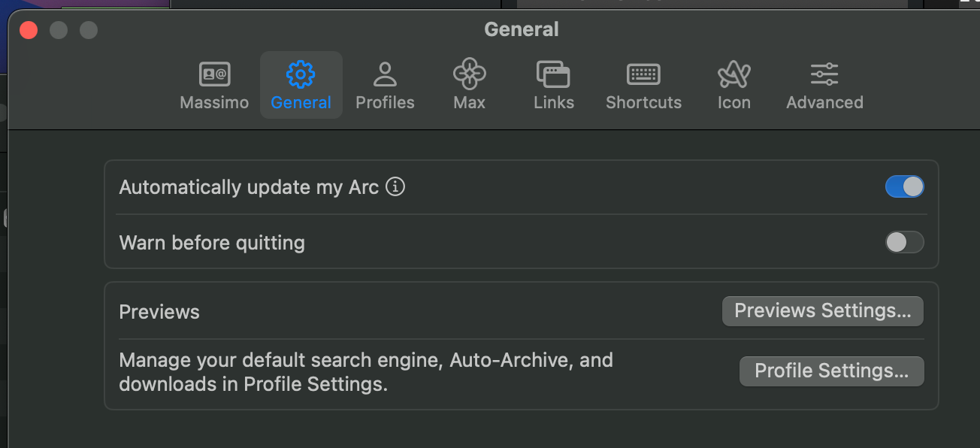The height and width of the screenshot is (448, 980).
Task: Switch to the Links tab label
Action: pos(554,102)
